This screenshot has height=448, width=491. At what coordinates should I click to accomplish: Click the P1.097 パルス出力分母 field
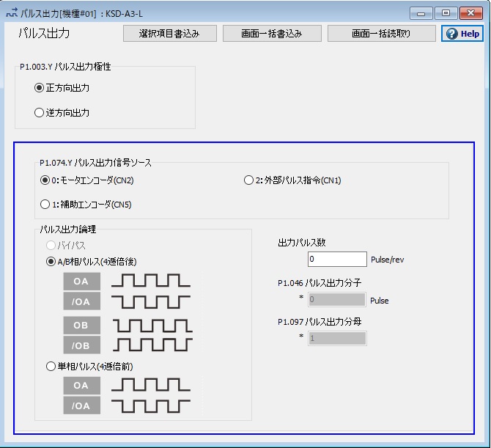point(336,338)
